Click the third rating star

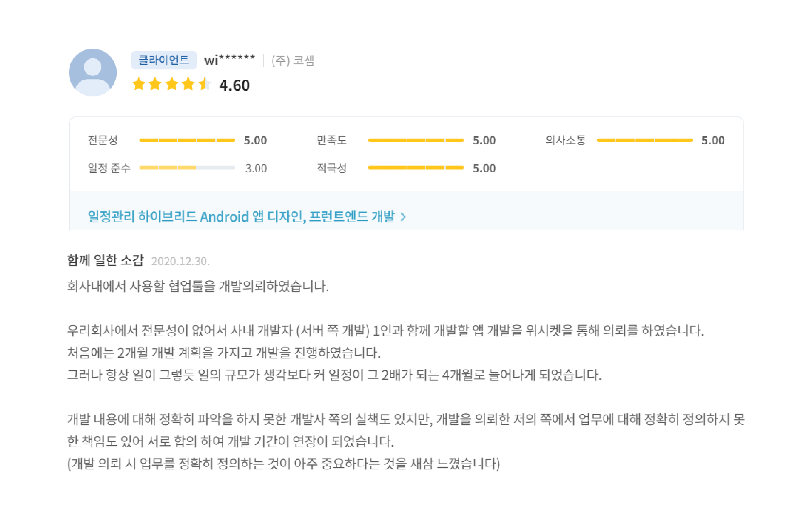[x=172, y=84]
